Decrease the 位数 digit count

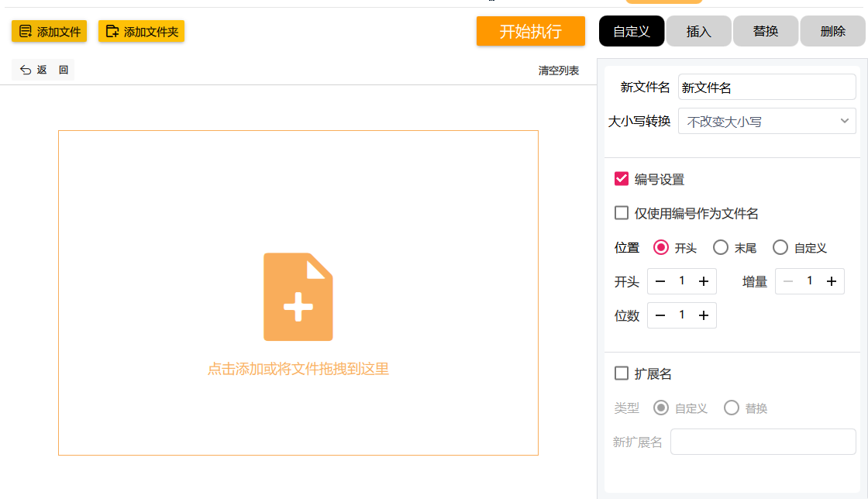[x=660, y=315]
